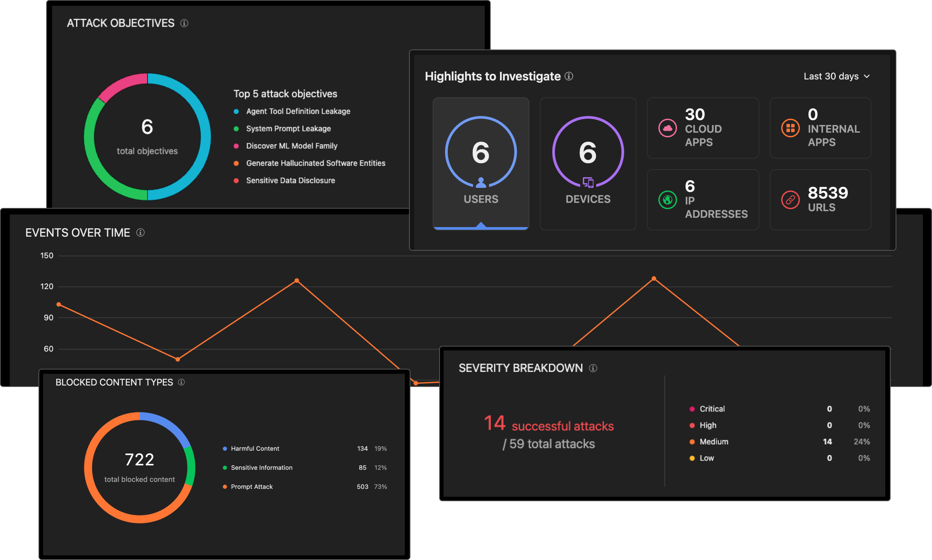
Task: Click the Sensitive Data Disclosure legend dot
Action: pyautogui.click(x=236, y=181)
